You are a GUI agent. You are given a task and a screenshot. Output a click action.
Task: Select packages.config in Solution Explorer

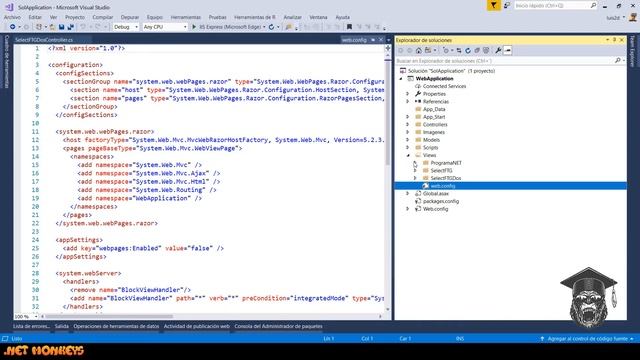coord(441,201)
